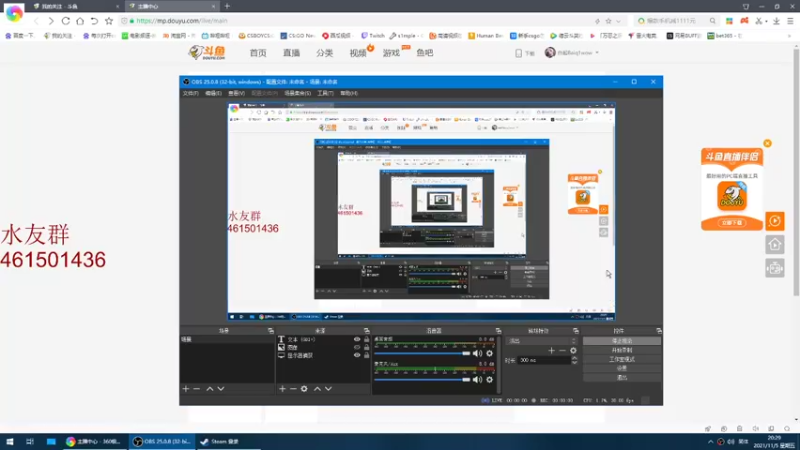This screenshot has width=800, height=450.
Task: Open the View menu in OBS
Action: (x=236, y=93)
